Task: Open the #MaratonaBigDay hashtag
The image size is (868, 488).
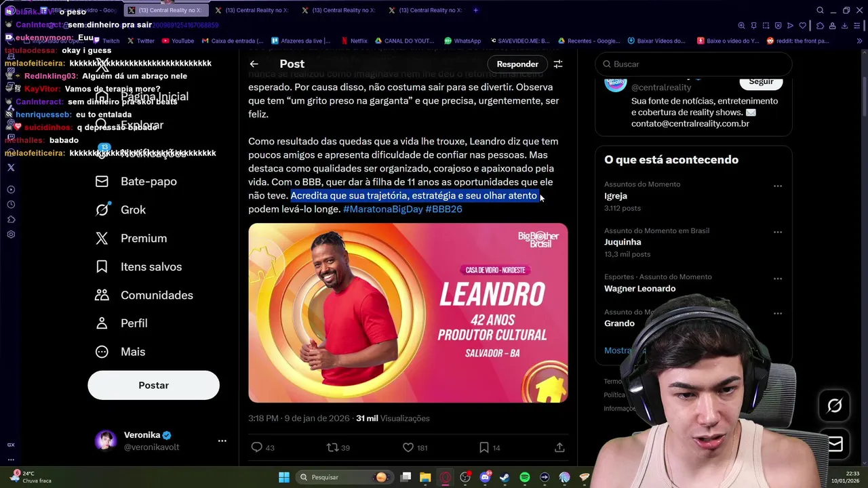Action: [x=383, y=209]
